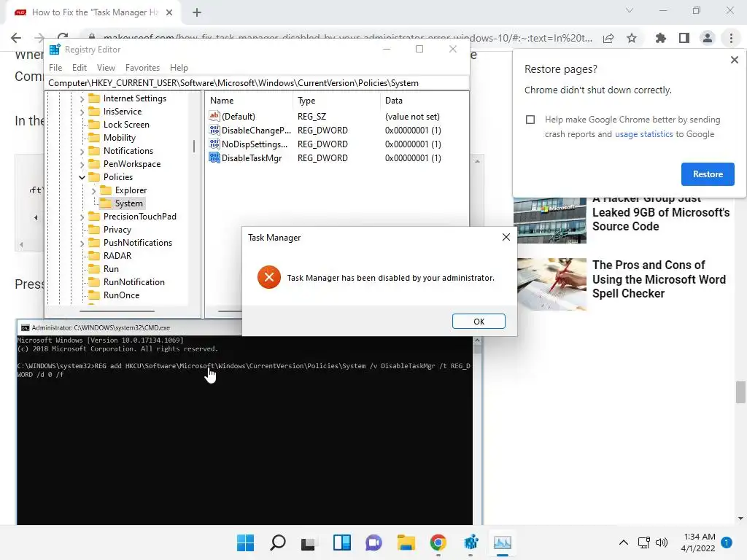The height and width of the screenshot is (560, 747).
Task: Close the Task Manager error dialog
Action: tap(506, 237)
